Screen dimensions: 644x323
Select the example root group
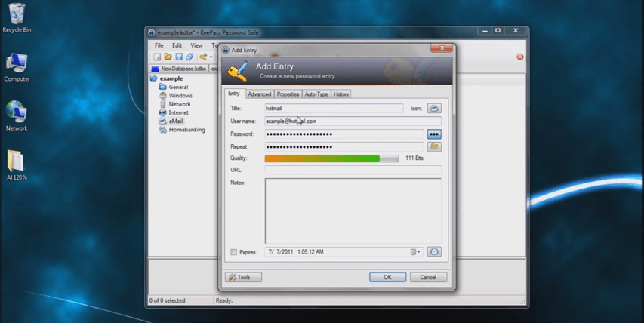point(171,78)
